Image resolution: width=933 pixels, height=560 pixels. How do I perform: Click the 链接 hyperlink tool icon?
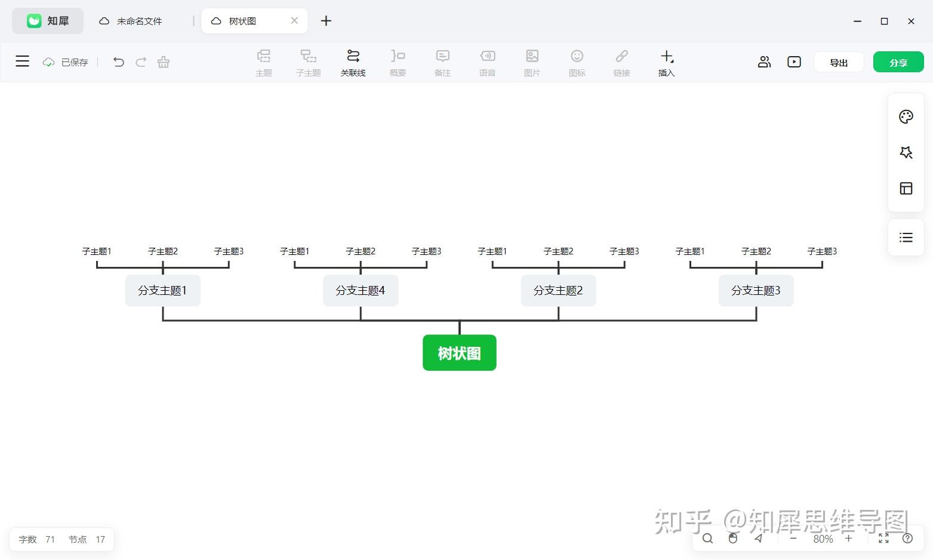click(621, 61)
